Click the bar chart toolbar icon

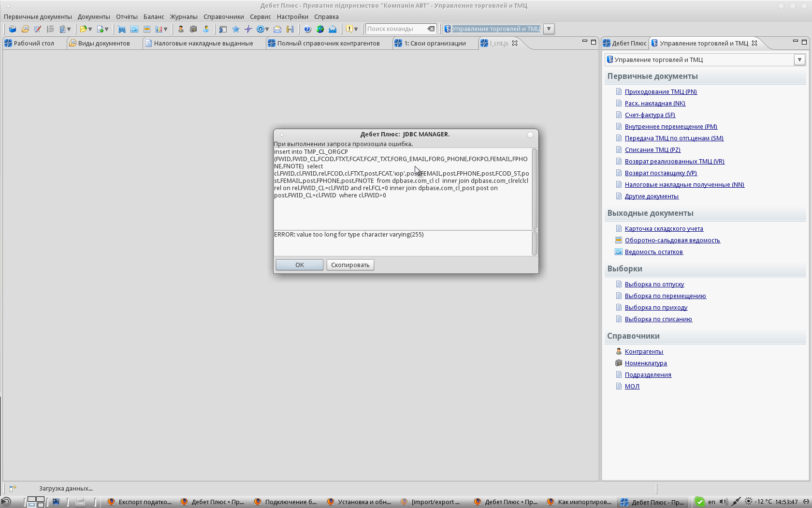point(159,29)
